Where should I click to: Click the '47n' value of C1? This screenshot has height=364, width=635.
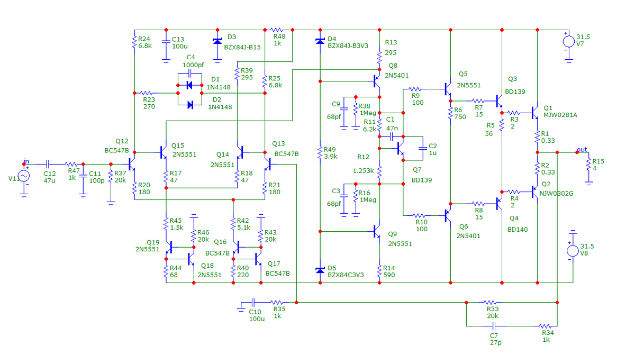pos(392,129)
